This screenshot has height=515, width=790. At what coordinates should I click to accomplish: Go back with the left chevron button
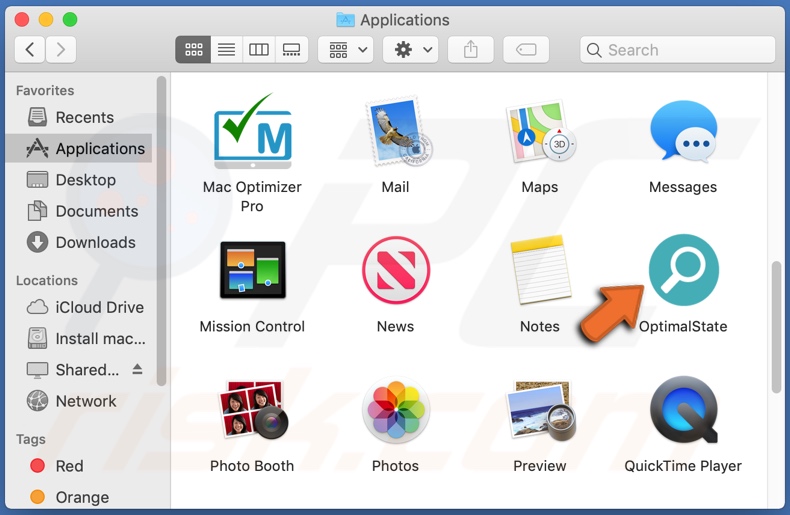pyautogui.click(x=30, y=49)
